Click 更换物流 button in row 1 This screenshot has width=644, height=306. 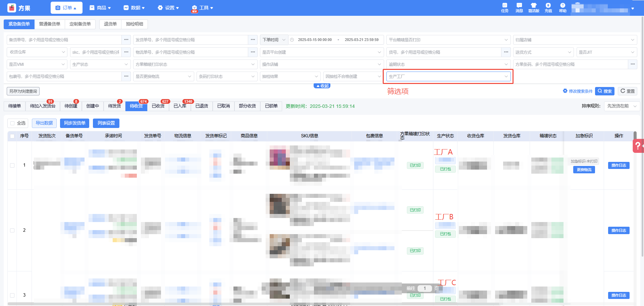pyautogui.click(x=584, y=170)
